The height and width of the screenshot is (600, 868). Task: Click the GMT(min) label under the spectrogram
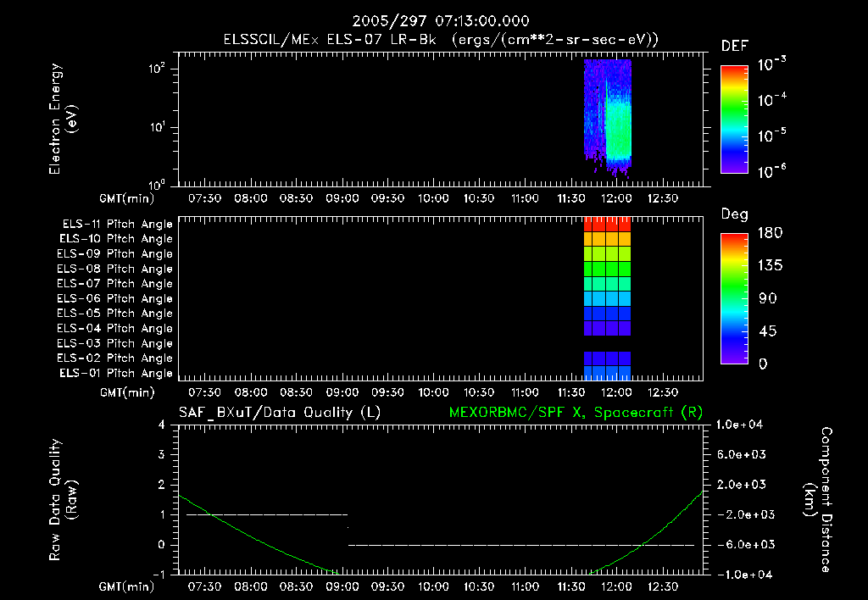126,198
